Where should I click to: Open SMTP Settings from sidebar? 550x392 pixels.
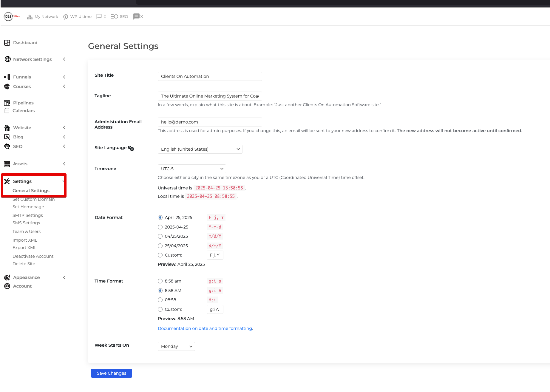(x=27, y=215)
